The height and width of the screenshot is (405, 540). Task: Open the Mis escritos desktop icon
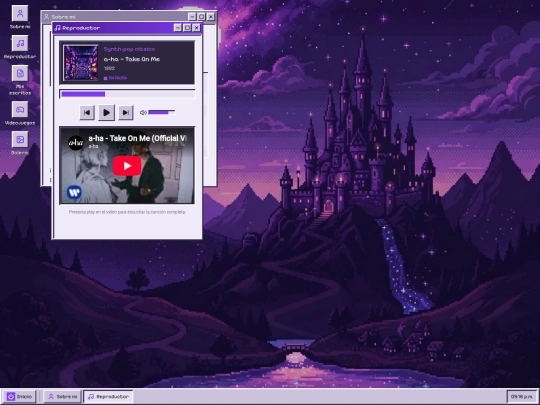click(20, 80)
